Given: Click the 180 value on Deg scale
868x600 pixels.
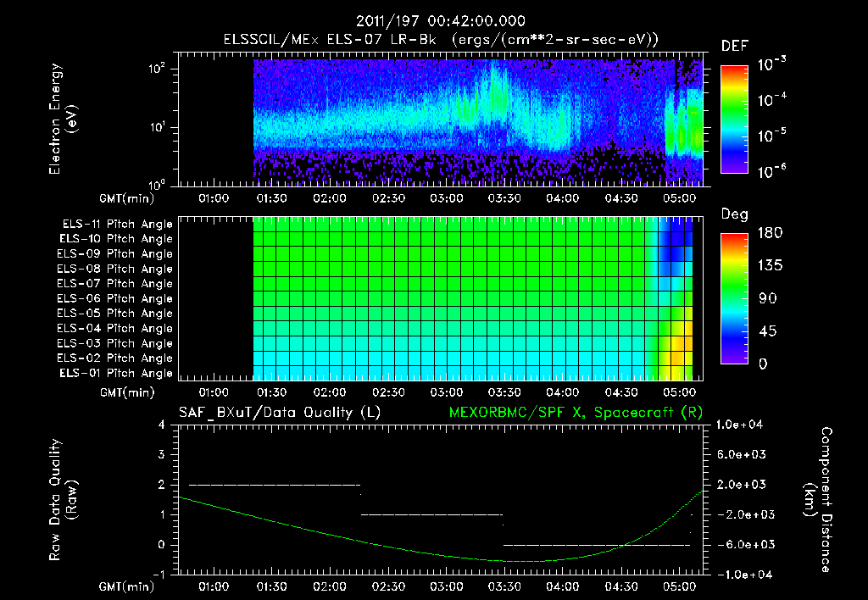Looking at the screenshot, I should (770, 233).
